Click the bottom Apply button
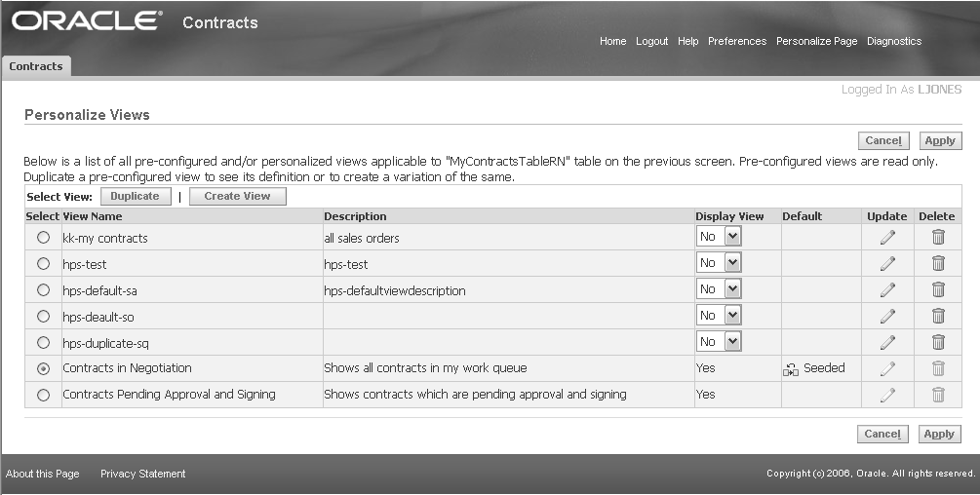 click(939, 434)
